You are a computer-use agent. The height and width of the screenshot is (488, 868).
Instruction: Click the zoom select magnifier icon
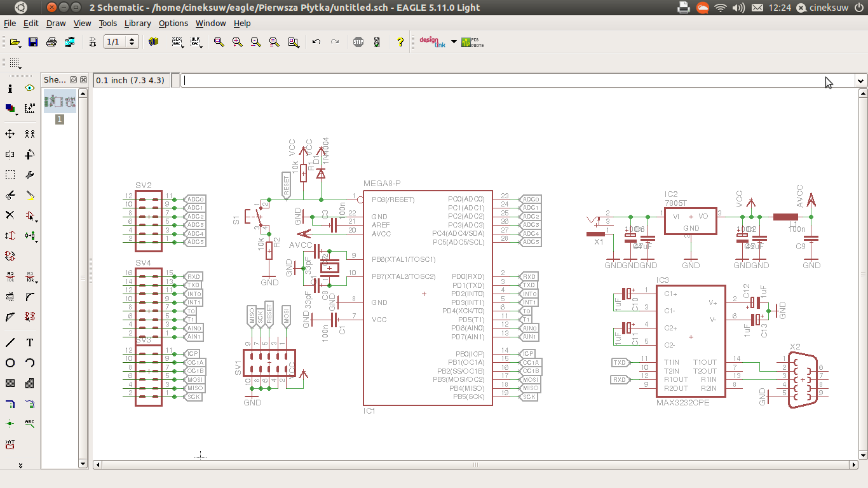293,42
